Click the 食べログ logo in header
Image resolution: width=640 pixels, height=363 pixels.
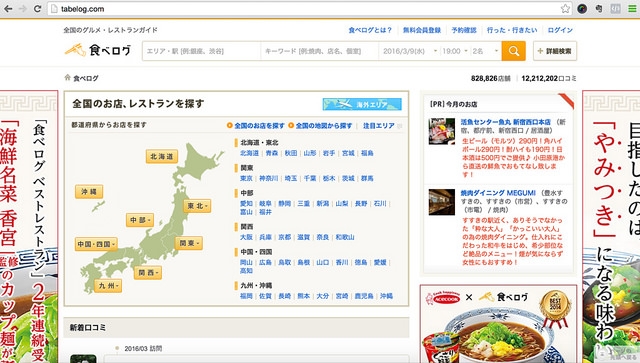[98, 50]
